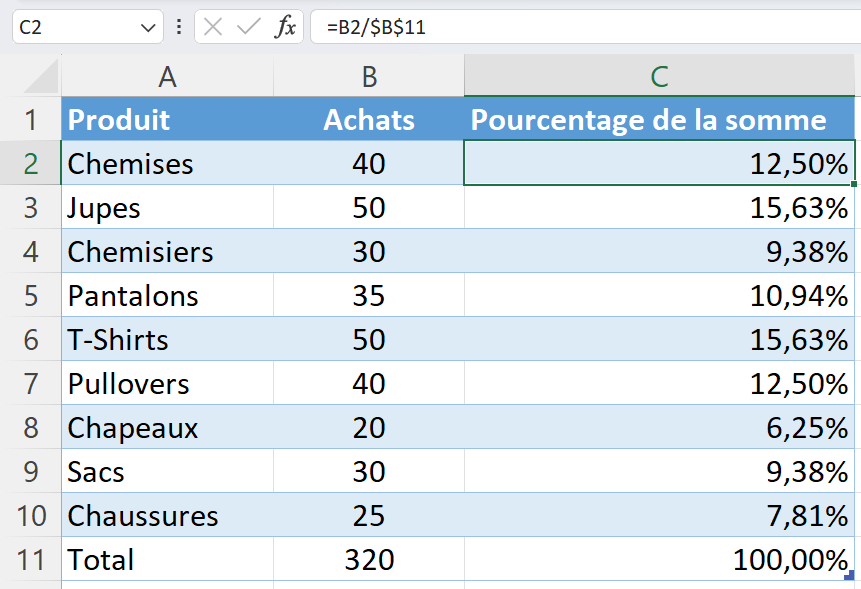The height and width of the screenshot is (589, 861).
Task: Click the table resize handle at bottom-right corner
Action: (850, 575)
